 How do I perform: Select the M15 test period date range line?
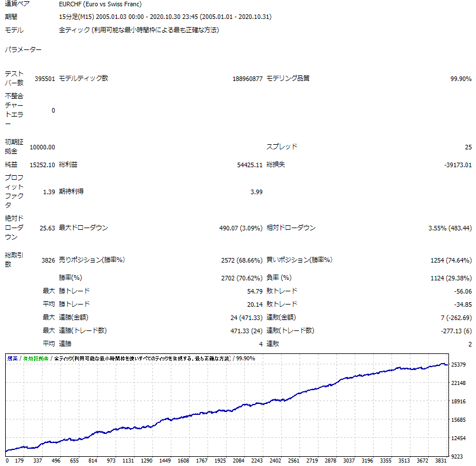pos(165,17)
